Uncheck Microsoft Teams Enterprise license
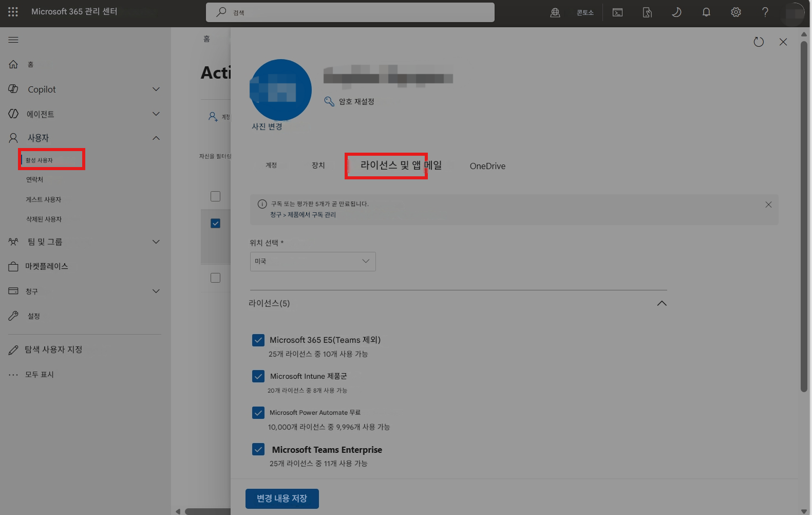The width and height of the screenshot is (812, 515). coord(258,449)
